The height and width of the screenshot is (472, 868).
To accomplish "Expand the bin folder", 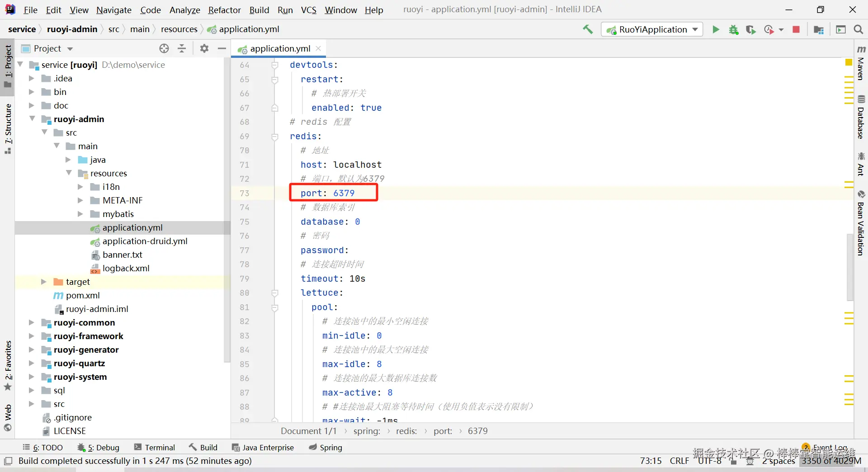I will click(x=31, y=92).
